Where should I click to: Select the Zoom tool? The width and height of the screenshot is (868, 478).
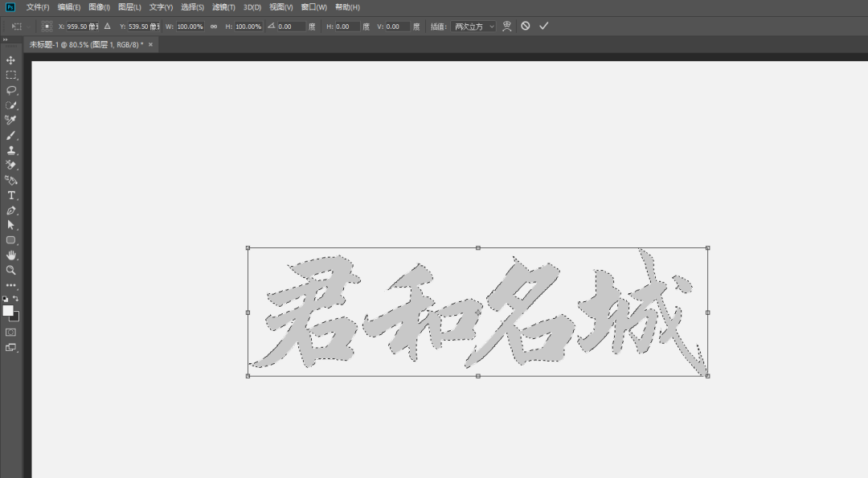(x=10, y=271)
